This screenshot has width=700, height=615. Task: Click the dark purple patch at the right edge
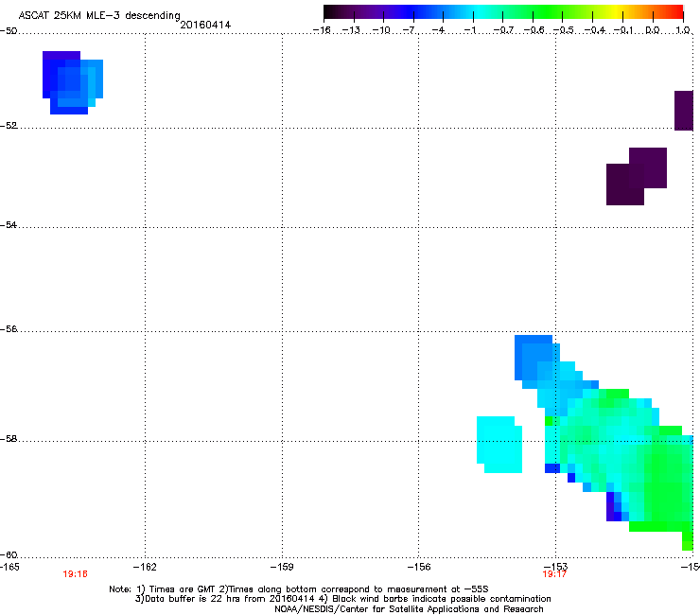pyautogui.click(x=684, y=111)
